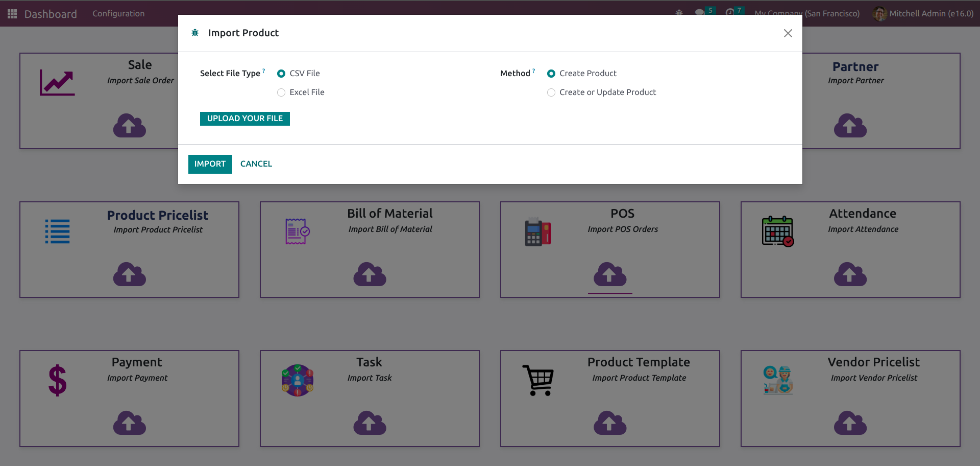The width and height of the screenshot is (980, 466).
Task: Click the Upload Your File button
Action: (x=244, y=119)
